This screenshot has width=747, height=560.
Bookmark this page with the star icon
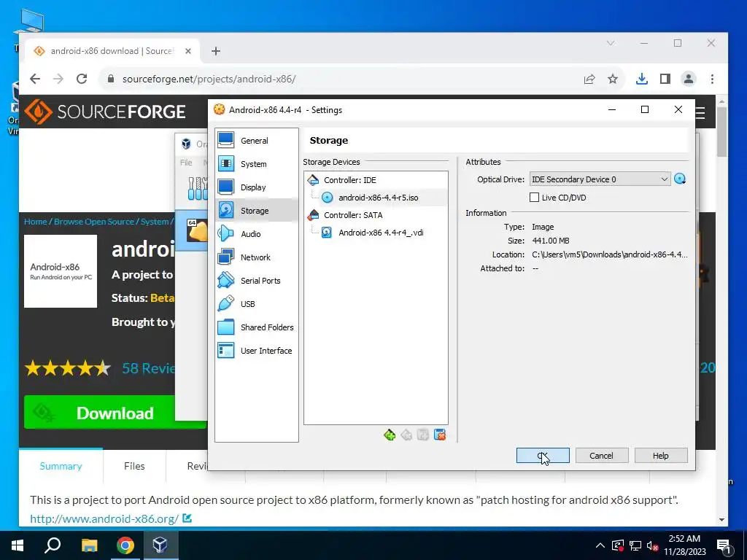point(613,79)
